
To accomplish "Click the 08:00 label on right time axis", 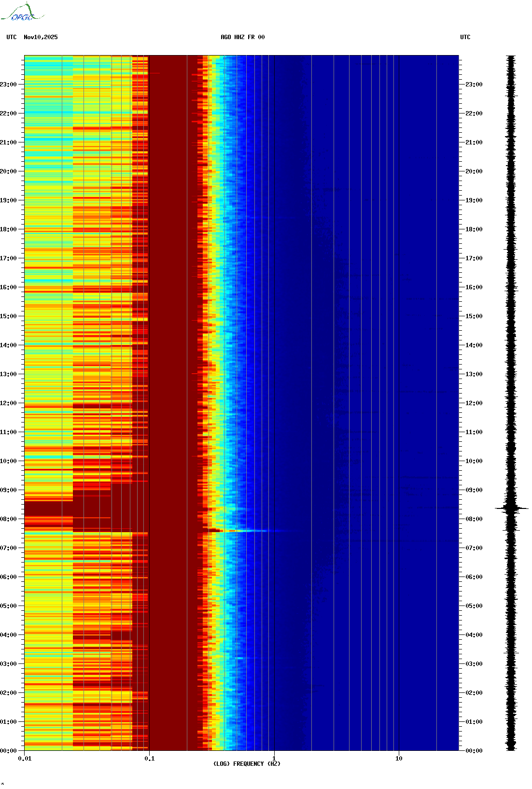I will coord(474,519).
